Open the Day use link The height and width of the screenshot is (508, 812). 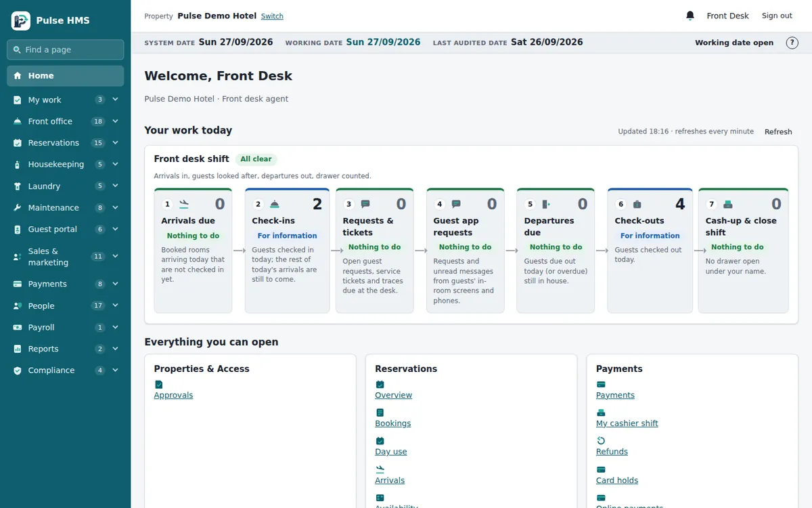coord(391,452)
